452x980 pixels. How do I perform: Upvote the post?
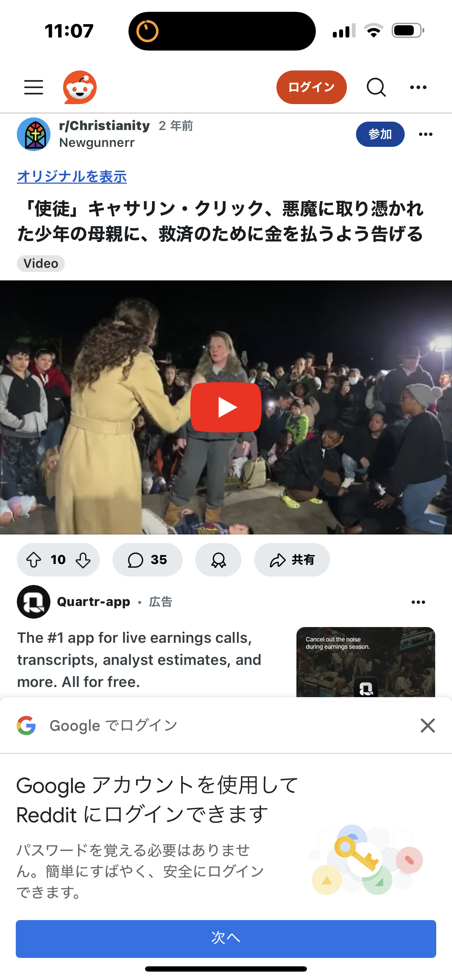point(34,560)
